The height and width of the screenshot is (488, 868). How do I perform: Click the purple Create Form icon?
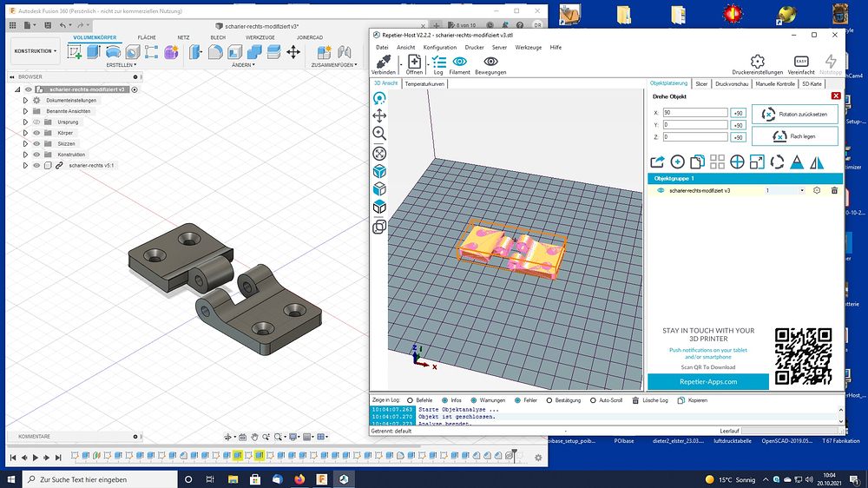pos(171,52)
